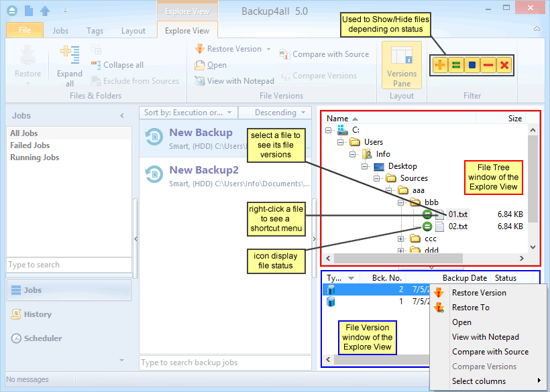Collapse the Jobs navigation pane
Image resolution: width=550 pixels, height=392 pixels.
point(122,116)
